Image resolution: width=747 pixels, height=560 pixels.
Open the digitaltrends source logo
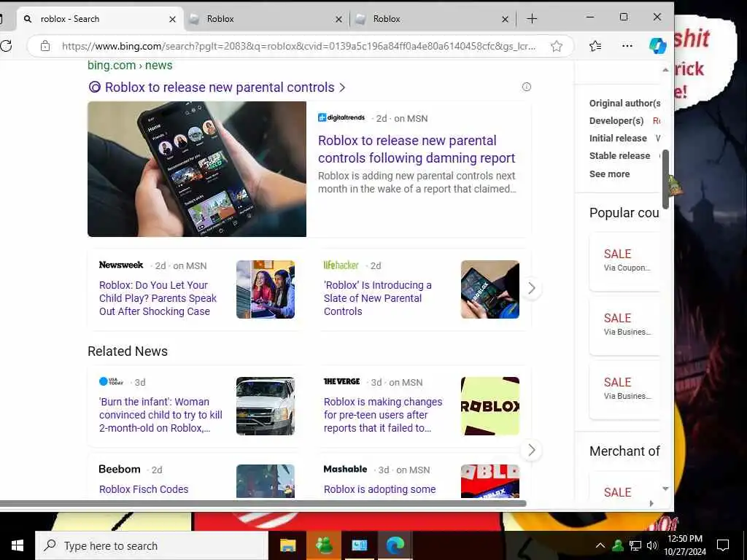(341, 117)
